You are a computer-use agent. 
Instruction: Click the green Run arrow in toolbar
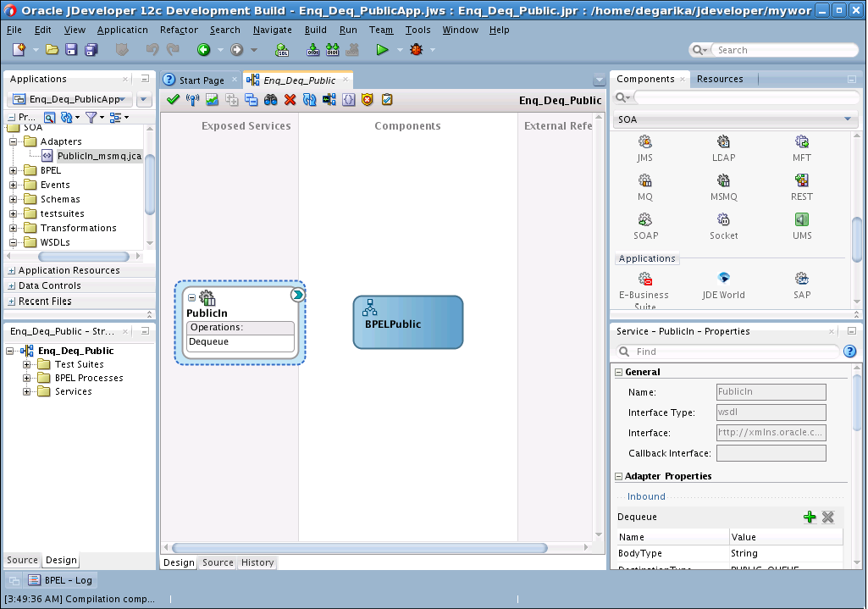(383, 50)
